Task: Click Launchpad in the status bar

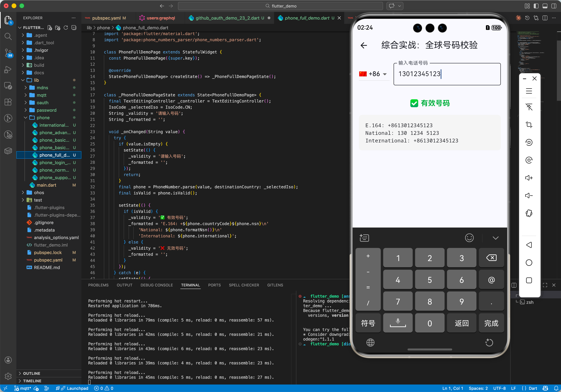Action: click(x=77, y=388)
